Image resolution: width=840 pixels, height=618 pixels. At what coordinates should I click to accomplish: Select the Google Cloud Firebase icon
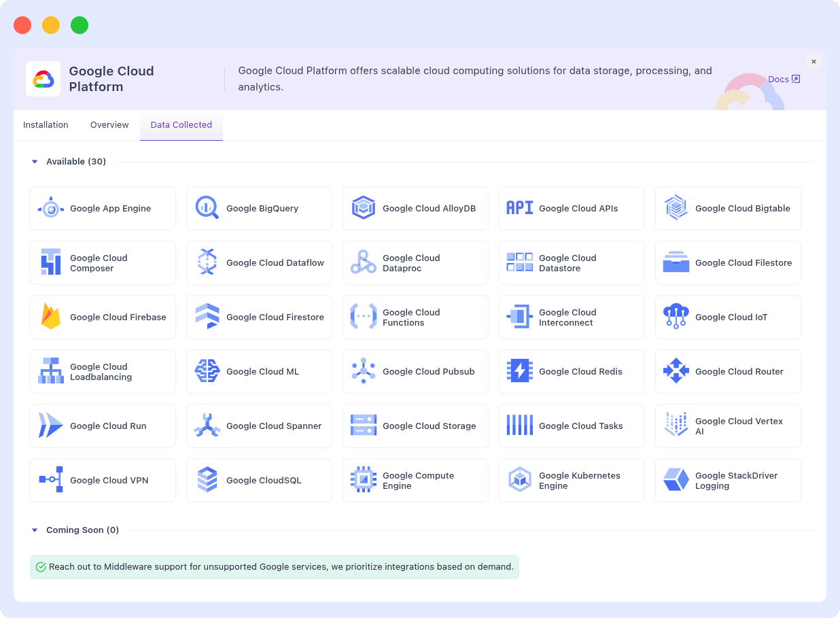click(x=50, y=317)
